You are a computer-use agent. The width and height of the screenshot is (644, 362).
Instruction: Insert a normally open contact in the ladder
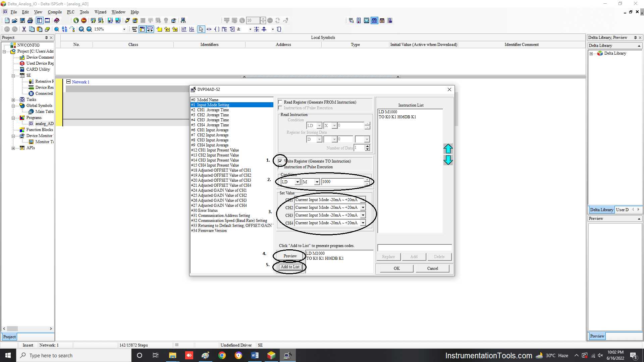click(x=209, y=29)
